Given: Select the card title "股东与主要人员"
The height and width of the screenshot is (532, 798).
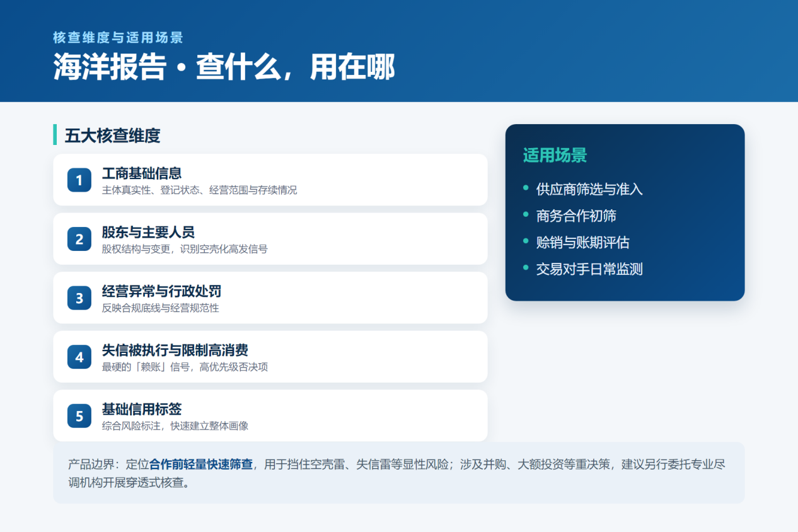Looking at the screenshot, I should tap(148, 233).
